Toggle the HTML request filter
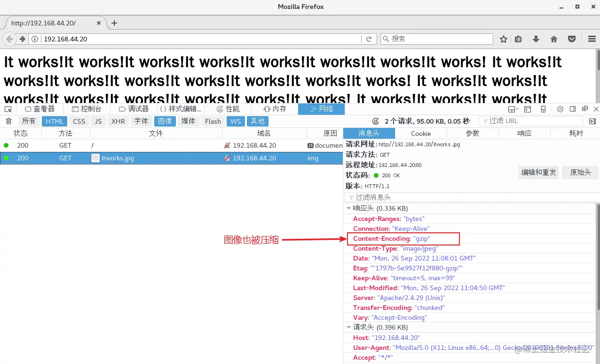This screenshot has height=364, width=600. [55, 121]
